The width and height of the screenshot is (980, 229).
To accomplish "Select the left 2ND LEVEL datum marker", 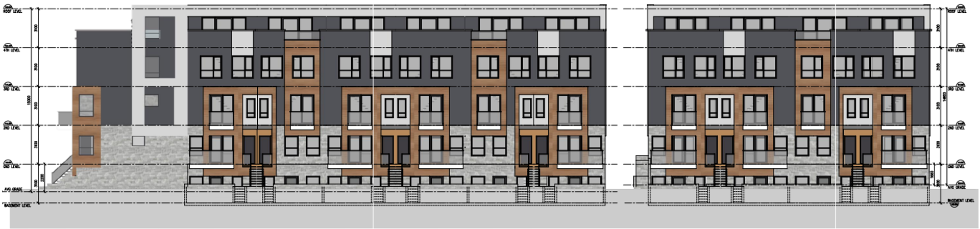I will [9, 124].
